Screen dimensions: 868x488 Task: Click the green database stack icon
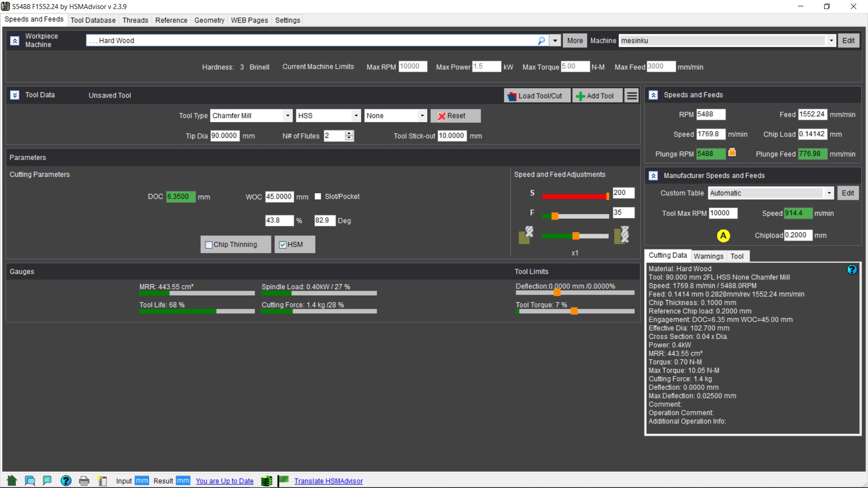pos(267,481)
